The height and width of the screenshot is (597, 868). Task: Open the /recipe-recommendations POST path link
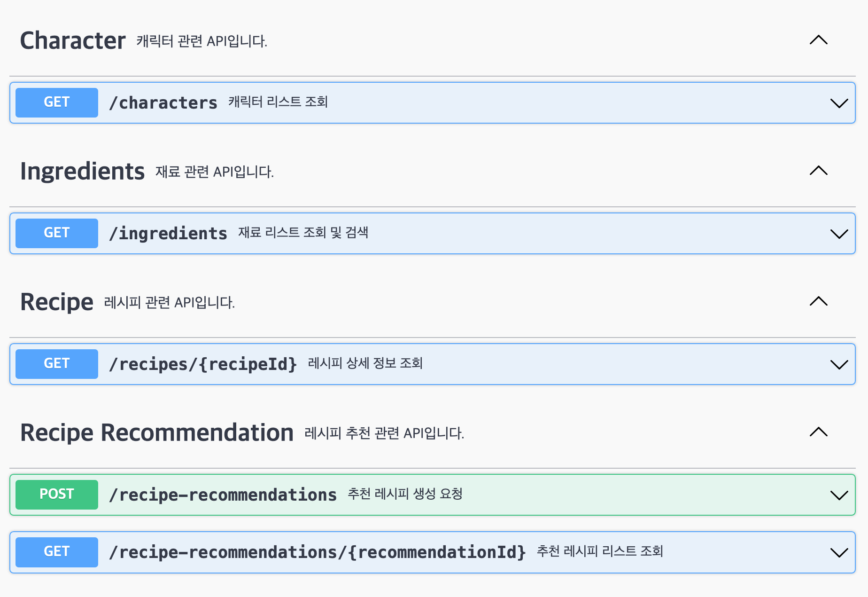223,495
